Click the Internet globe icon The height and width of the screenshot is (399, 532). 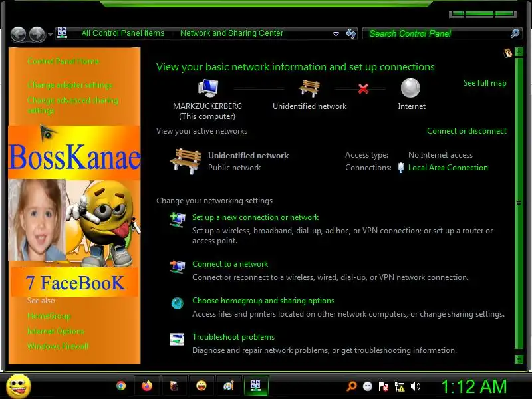[x=410, y=88]
